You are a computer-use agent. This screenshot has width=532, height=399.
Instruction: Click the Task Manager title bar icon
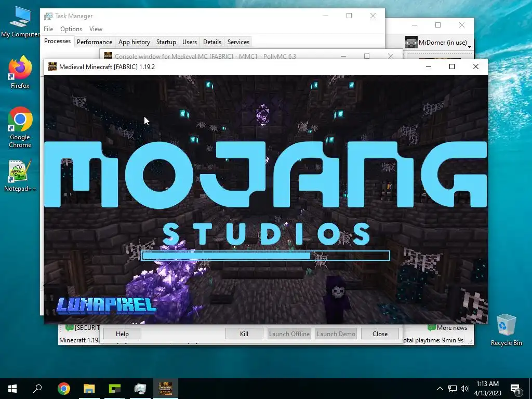pos(48,16)
